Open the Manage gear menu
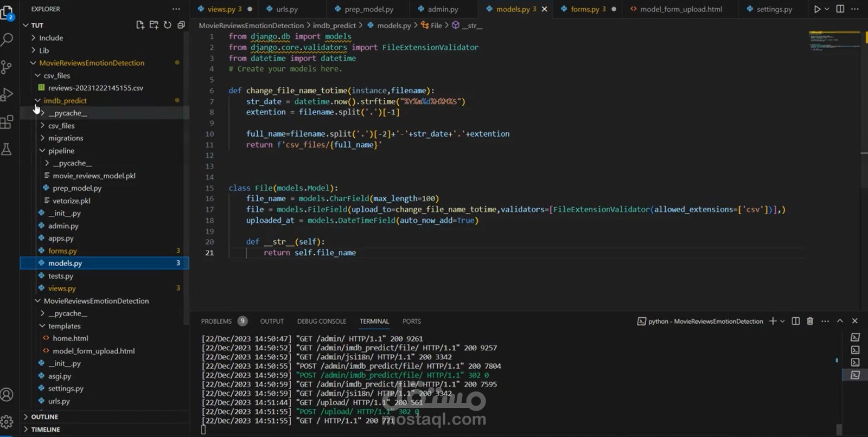The image size is (868, 437). click(x=7, y=422)
